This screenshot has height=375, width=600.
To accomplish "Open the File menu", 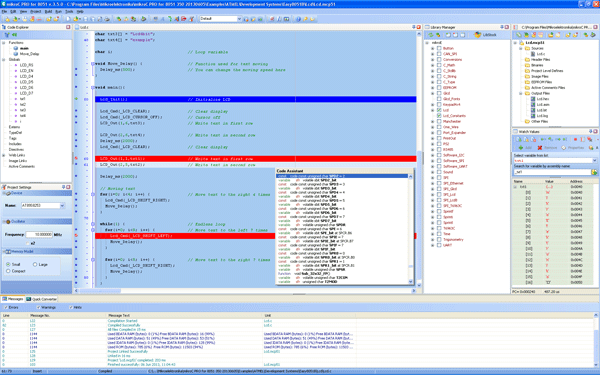I will [5, 11].
